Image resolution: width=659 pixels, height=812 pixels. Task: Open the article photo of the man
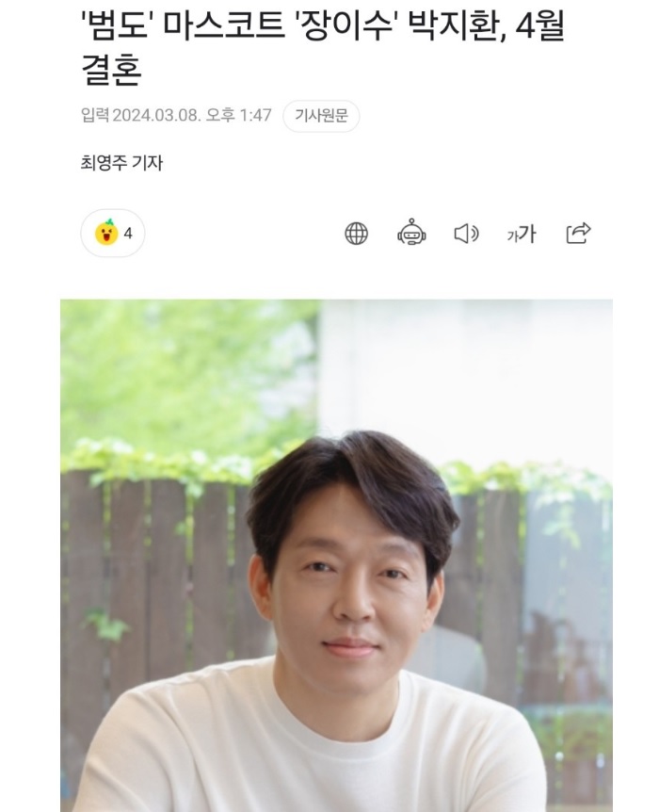click(336, 555)
